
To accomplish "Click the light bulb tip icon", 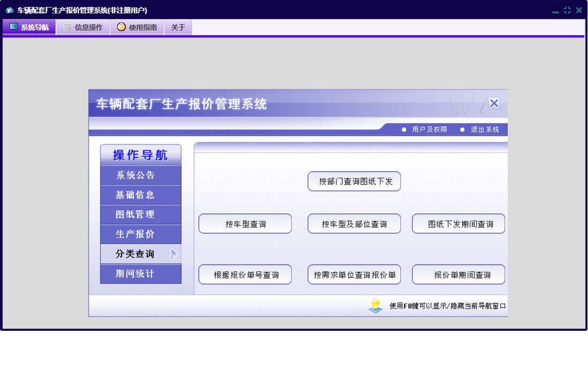I will click(376, 306).
